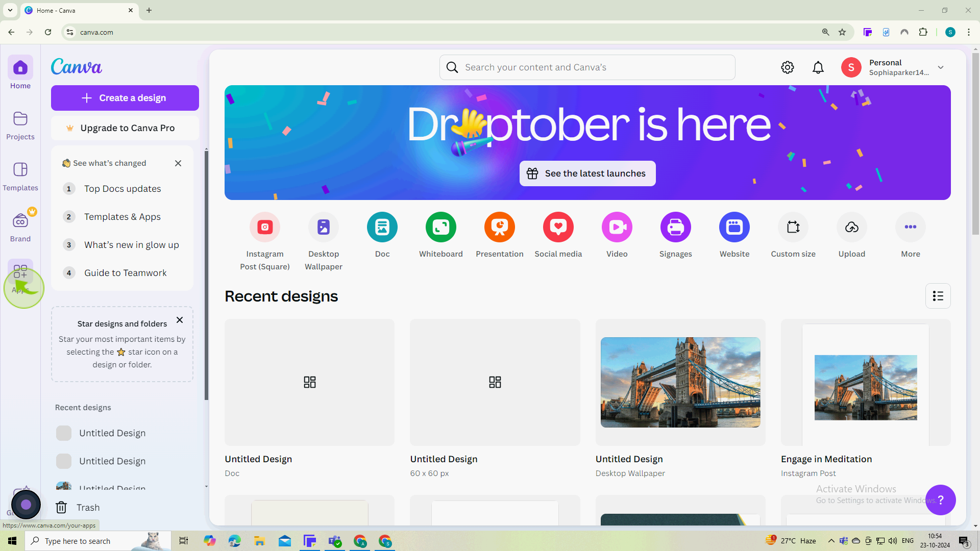This screenshot has width=980, height=551.
Task: Bookmark this page with the star
Action: coord(842,32)
